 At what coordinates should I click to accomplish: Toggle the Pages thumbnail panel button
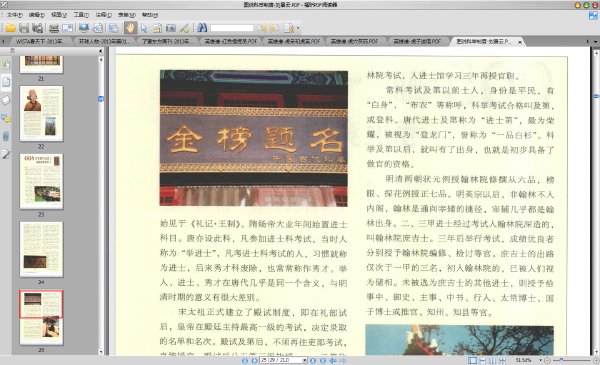[x=6, y=81]
